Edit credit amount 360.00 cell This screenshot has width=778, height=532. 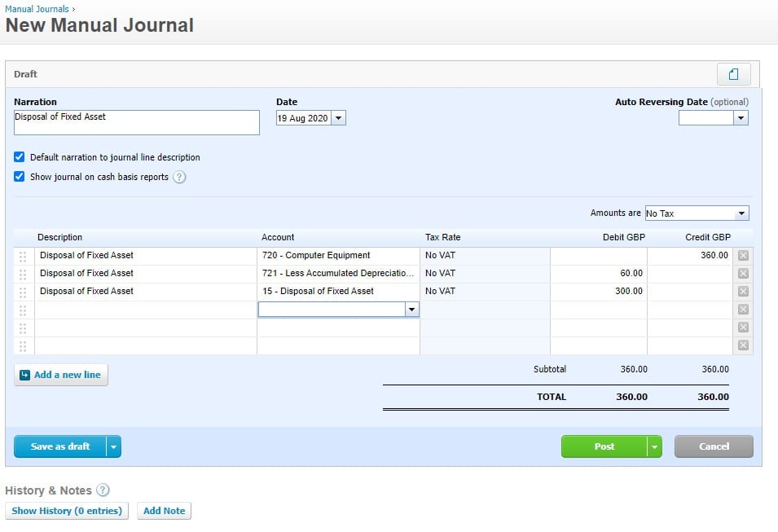coord(690,256)
